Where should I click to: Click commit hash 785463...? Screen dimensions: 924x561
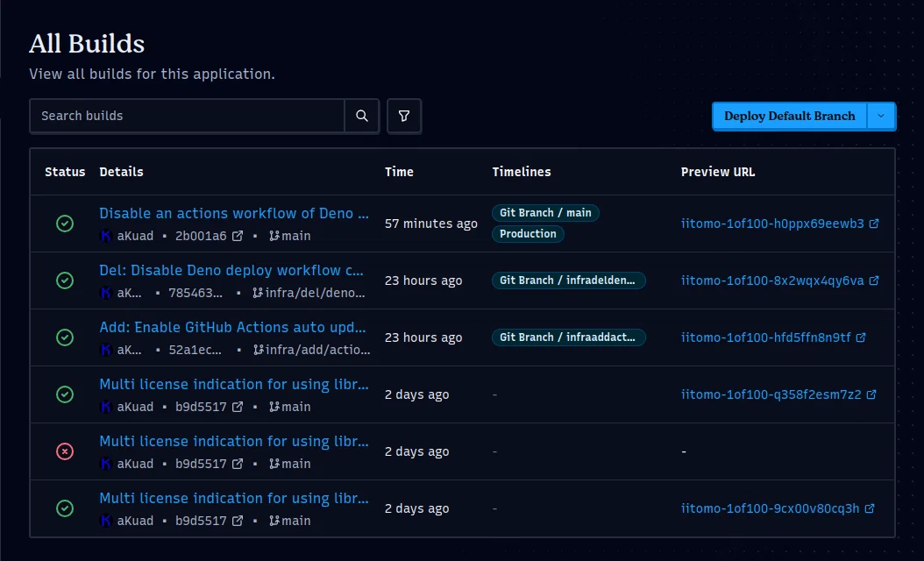(195, 293)
